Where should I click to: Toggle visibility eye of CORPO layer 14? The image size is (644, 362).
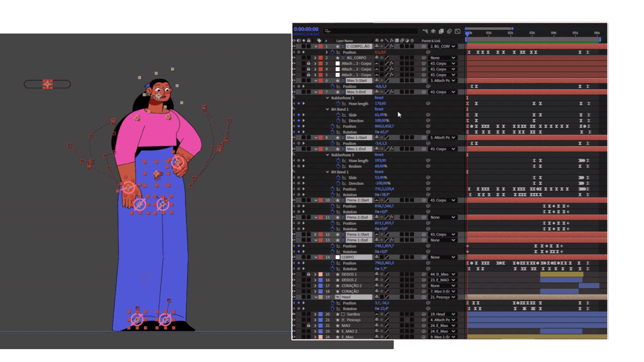tap(294, 257)
